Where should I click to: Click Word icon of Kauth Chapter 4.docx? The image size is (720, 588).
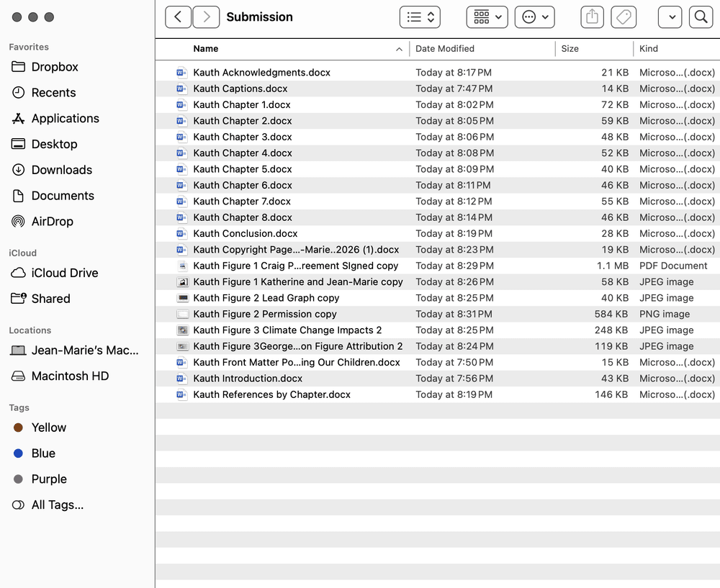(182, 153)
